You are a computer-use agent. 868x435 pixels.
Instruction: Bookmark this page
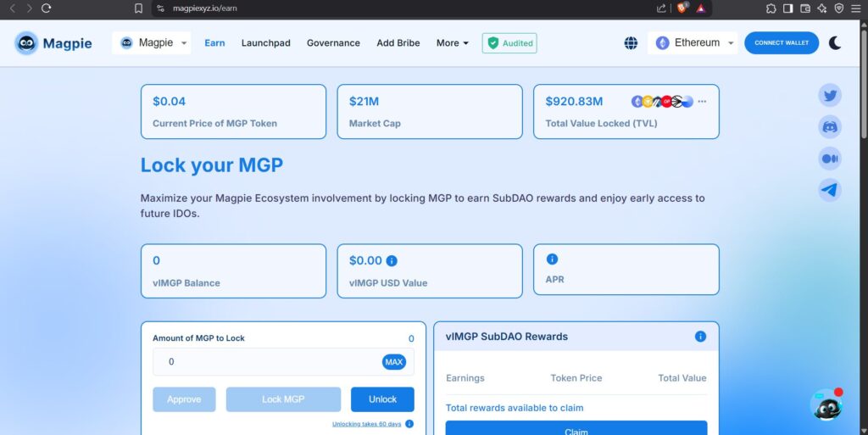138,8
